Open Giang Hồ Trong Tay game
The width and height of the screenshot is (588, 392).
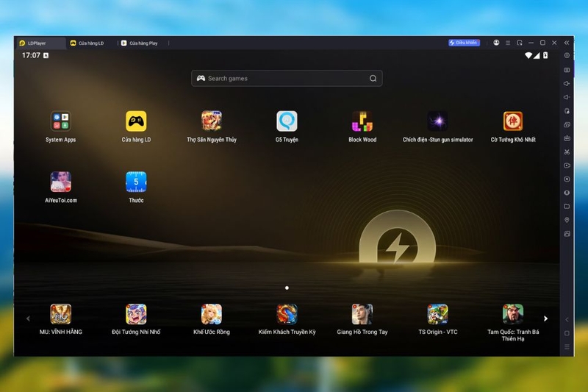click(x=362, y=314)
